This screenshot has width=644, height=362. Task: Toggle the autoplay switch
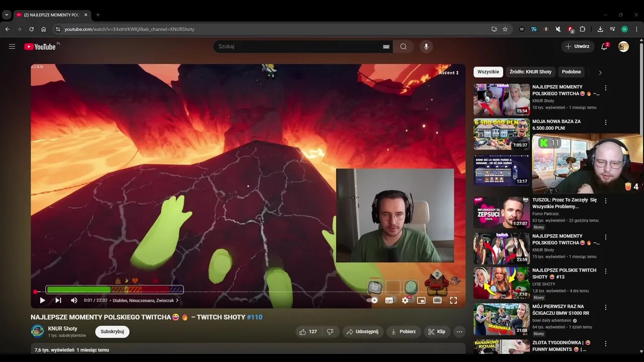tap(372, 300)
